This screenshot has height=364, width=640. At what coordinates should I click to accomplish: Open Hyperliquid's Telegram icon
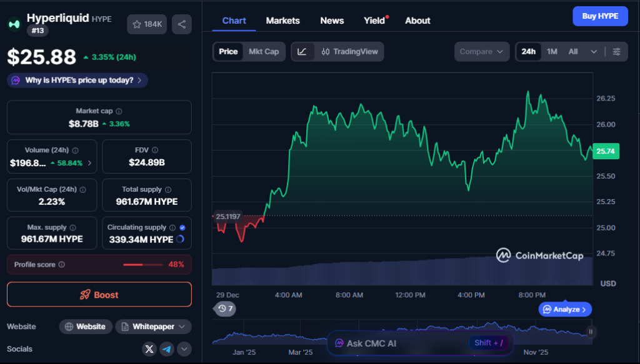click(166, 349)
